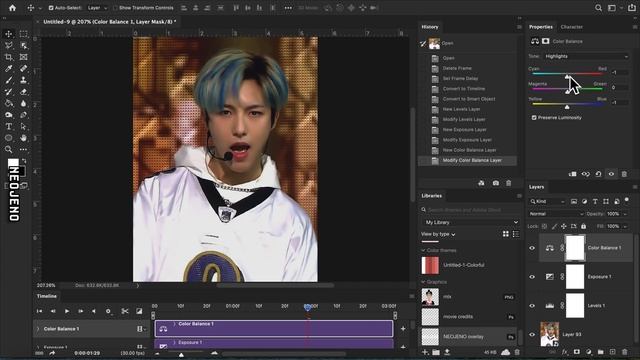Select New Exposure Layer history state
This screenshot has width=640, height=360.
(468, 129)
